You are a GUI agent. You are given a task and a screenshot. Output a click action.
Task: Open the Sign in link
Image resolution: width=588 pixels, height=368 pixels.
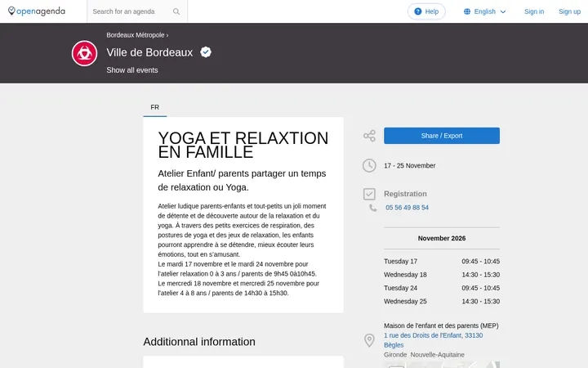coord(534,11)
